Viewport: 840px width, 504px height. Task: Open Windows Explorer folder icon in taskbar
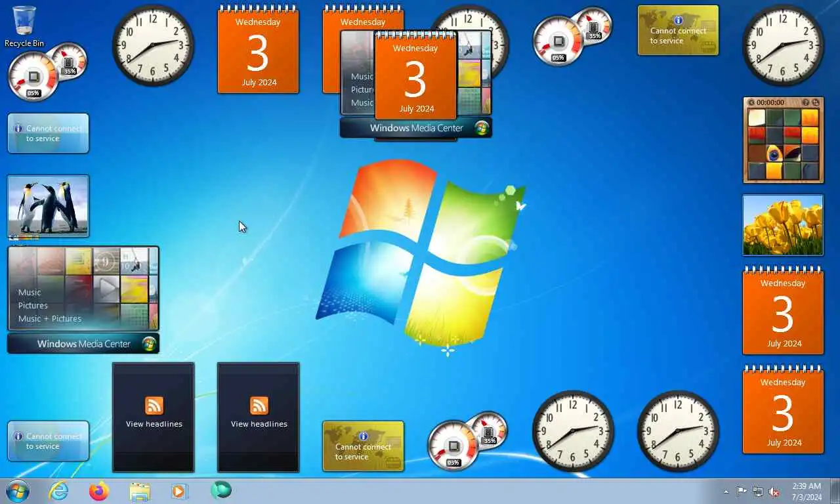[x=140, y=491]
